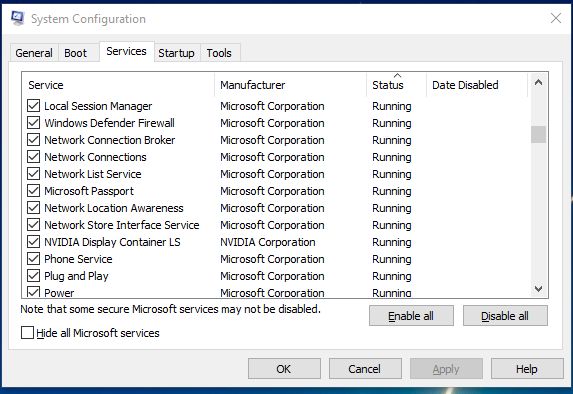Switch to the Tools tab
Screen dimensions: 573x394
(219, 53)
